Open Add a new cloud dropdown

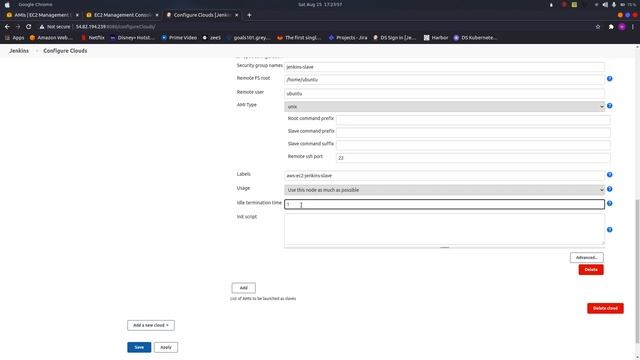click(151, 325)
